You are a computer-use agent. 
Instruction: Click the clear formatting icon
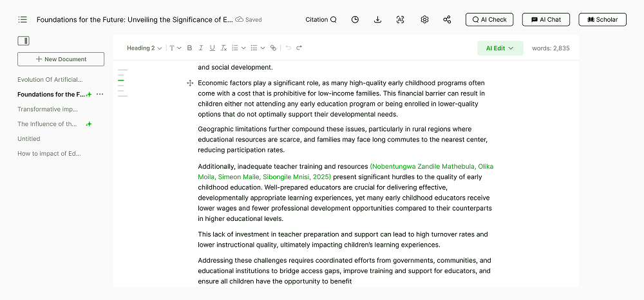223,48
